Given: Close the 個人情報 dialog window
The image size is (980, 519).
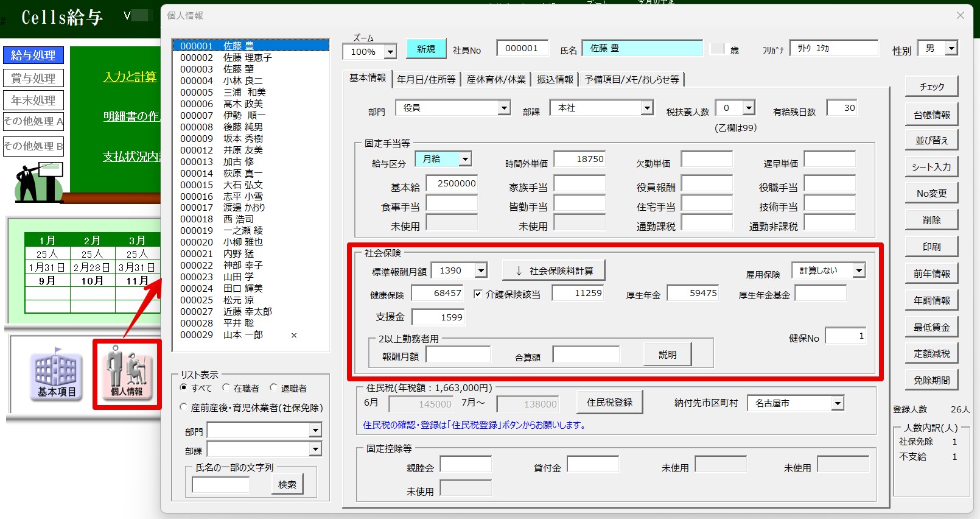Looking at the screenshot, I should coord(961,15).
